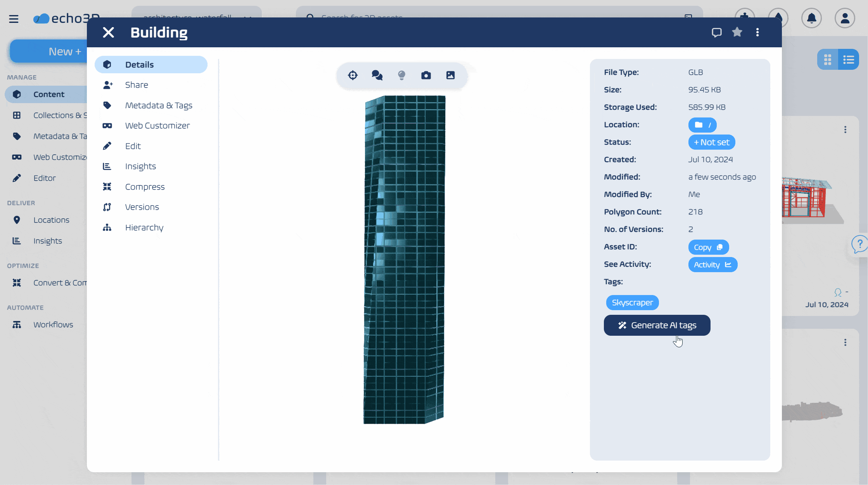The width and height of the screenshot is (868, 485).
Task: Open annotations chat bubbles in viewer toolbar
Action: 377,75
